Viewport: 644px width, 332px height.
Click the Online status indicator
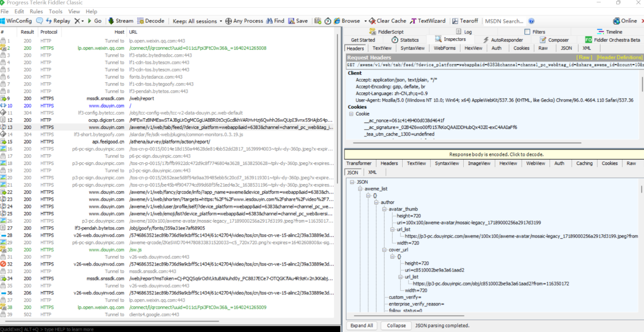coord(625,21)
